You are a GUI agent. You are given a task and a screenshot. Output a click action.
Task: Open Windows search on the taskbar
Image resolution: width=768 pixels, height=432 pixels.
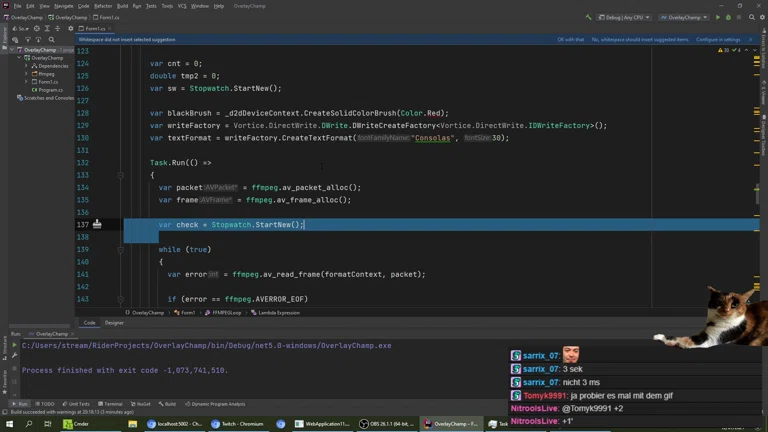[x=28, y=424]
